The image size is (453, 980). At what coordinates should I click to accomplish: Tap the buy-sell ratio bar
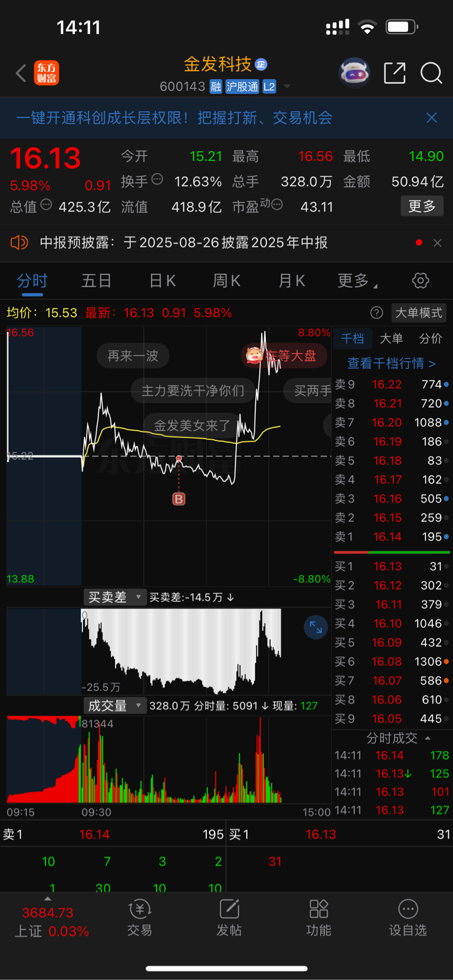click(x=392, y=553)
